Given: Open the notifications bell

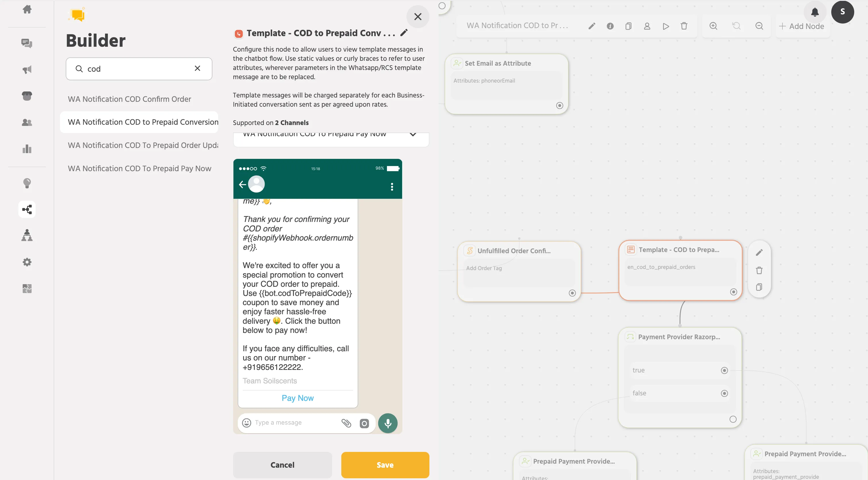Looking at the screenshot, I should coord(814,12).
